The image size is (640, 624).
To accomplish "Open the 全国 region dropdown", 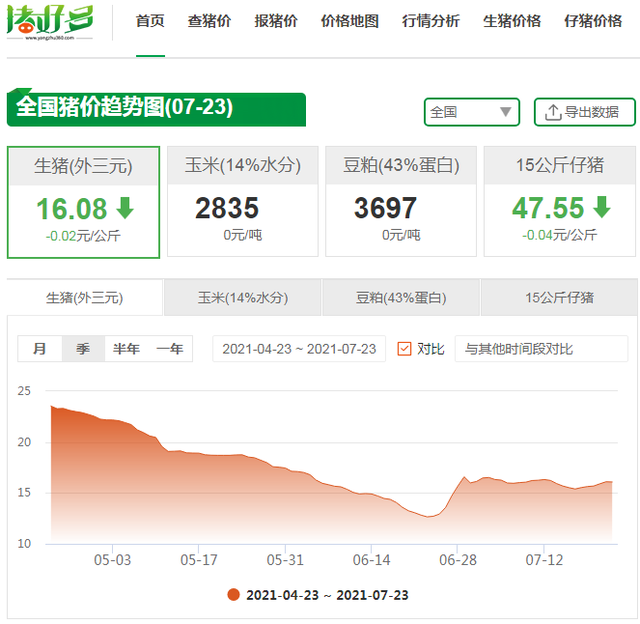I will point(472,112).
